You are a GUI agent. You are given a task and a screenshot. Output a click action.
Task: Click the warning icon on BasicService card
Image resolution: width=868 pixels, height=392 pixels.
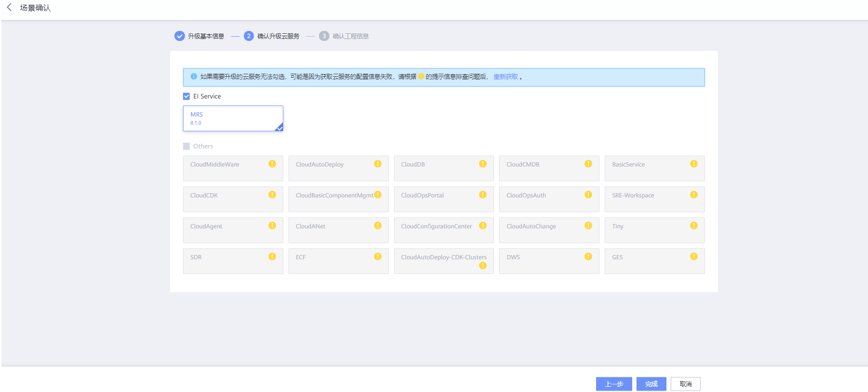pyautogui.click(x=694, y=164)
